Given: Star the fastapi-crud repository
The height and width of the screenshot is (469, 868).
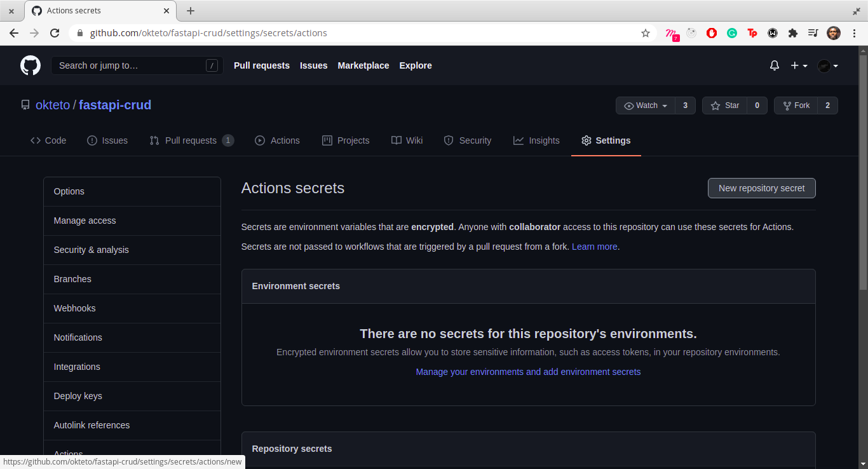Looking at the screenshot, I should [725, 105].
